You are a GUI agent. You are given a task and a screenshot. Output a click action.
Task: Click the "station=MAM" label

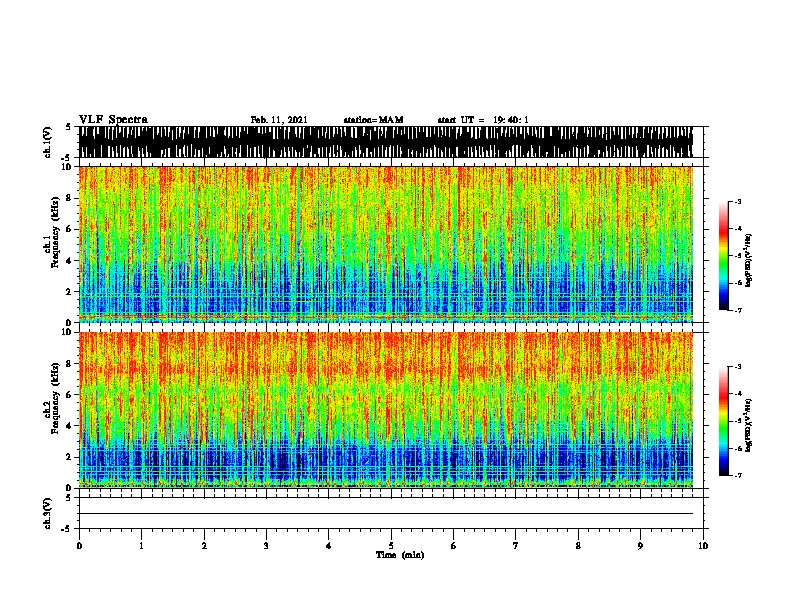coord(373,120)
